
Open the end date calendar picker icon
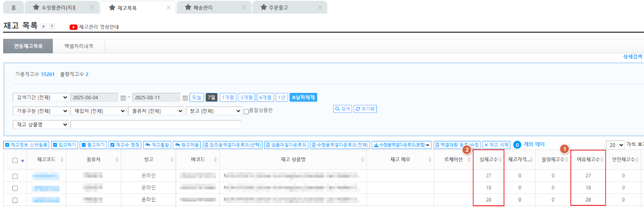185,98
